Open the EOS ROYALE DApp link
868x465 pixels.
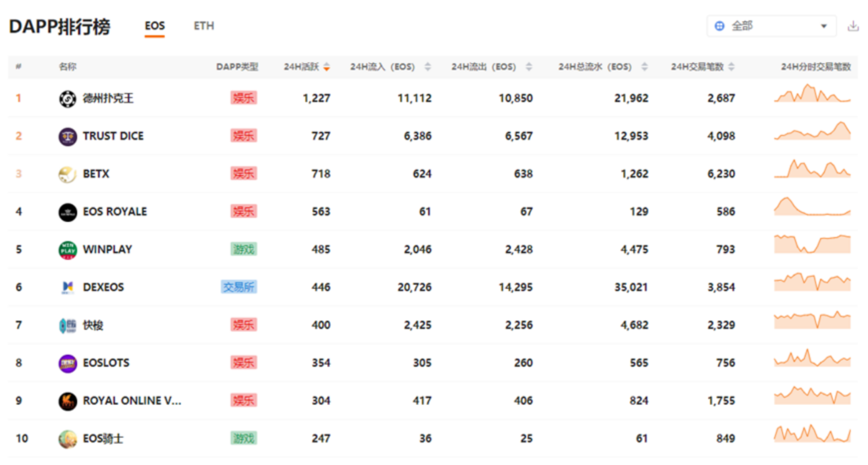(115, 212)
